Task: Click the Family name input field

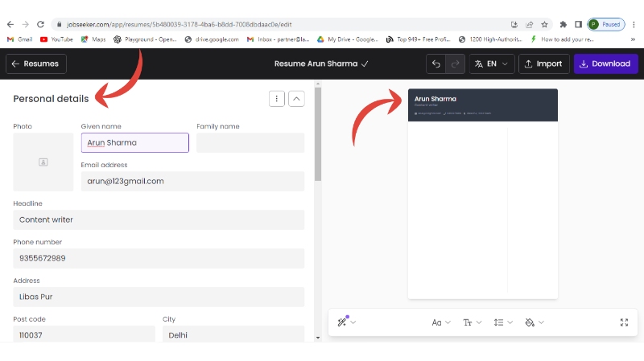Action: (250, 143)
